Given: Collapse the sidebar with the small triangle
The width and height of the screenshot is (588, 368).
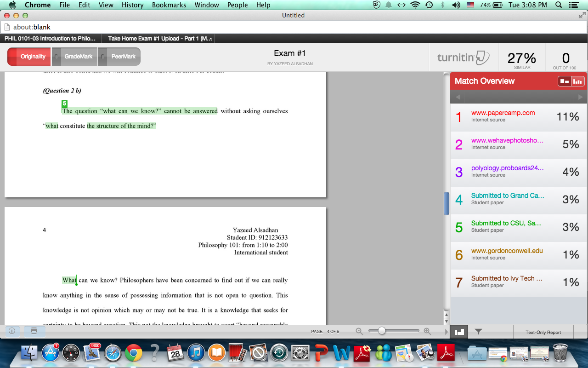Looking at the screenshot, I should coord(446,331).
